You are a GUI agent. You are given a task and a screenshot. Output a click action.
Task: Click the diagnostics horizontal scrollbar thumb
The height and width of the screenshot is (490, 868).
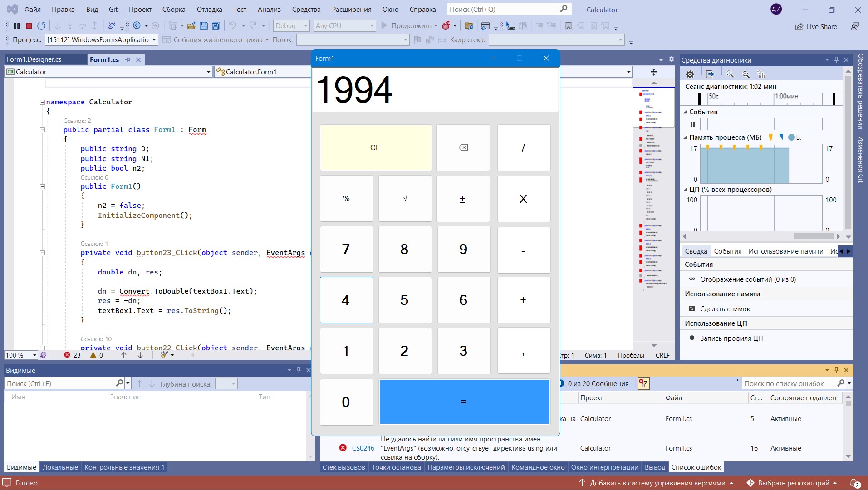814,236
